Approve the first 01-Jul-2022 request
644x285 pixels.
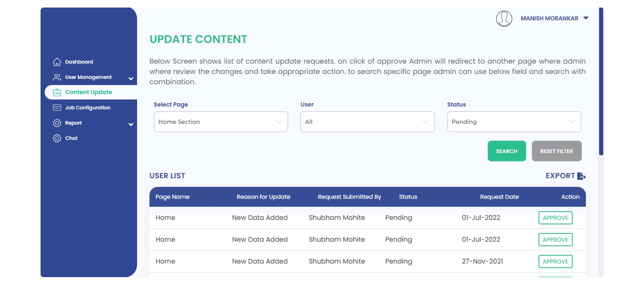pyautogui.click(x=555, y=218)
